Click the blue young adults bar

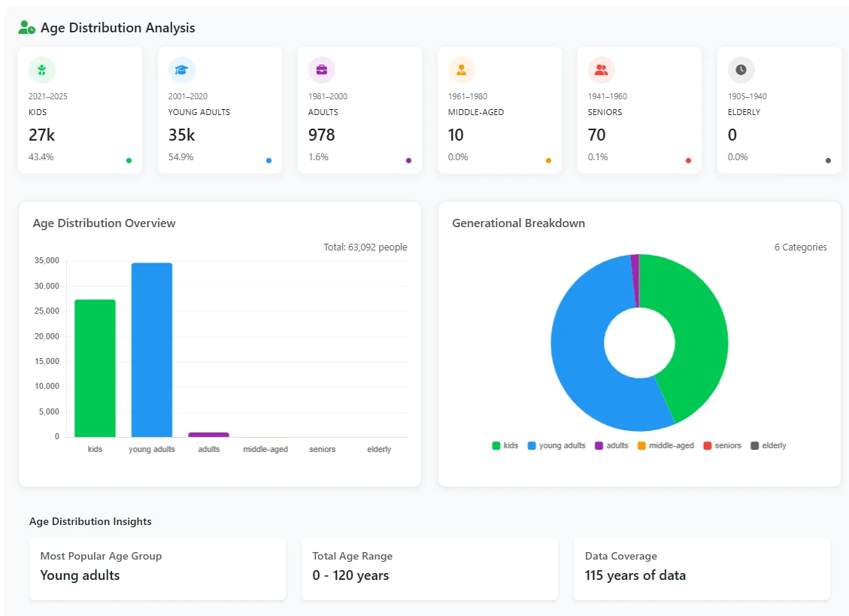click(x=152, y=350)
